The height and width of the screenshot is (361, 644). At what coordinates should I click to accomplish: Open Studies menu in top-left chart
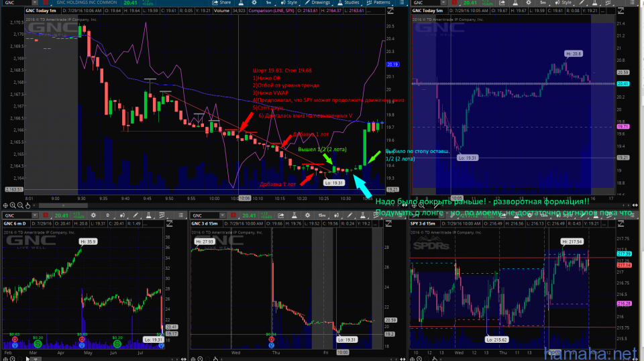(349, 3)
